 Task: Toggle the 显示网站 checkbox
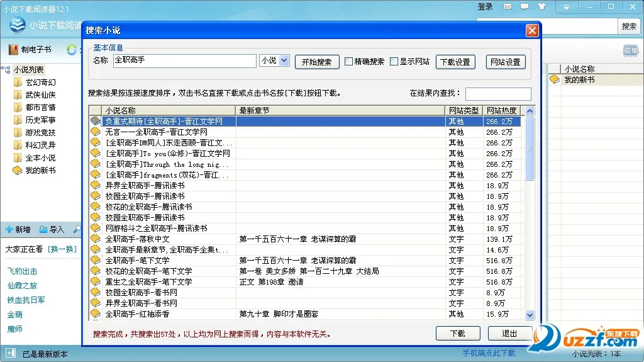coord(394,62)
